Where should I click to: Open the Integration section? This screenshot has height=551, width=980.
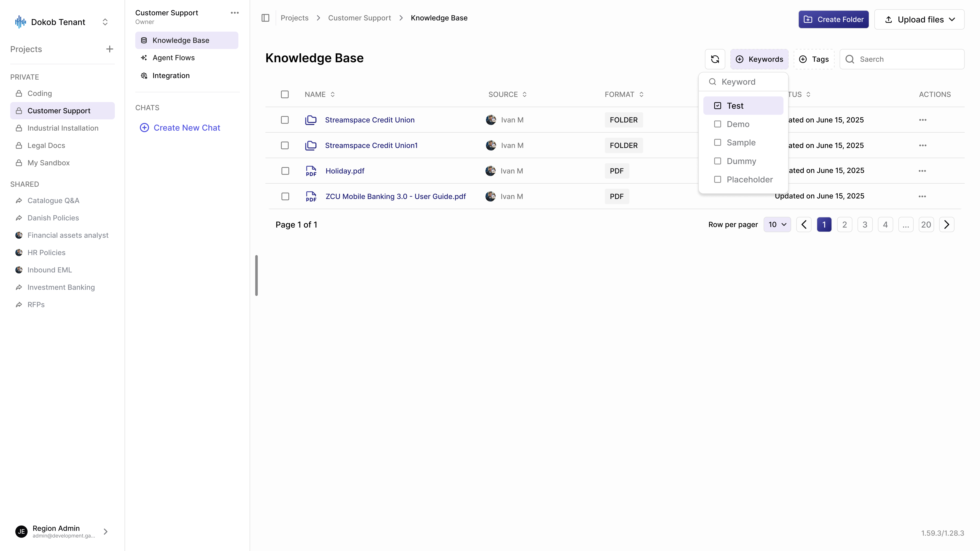click(x=186, y=76)
